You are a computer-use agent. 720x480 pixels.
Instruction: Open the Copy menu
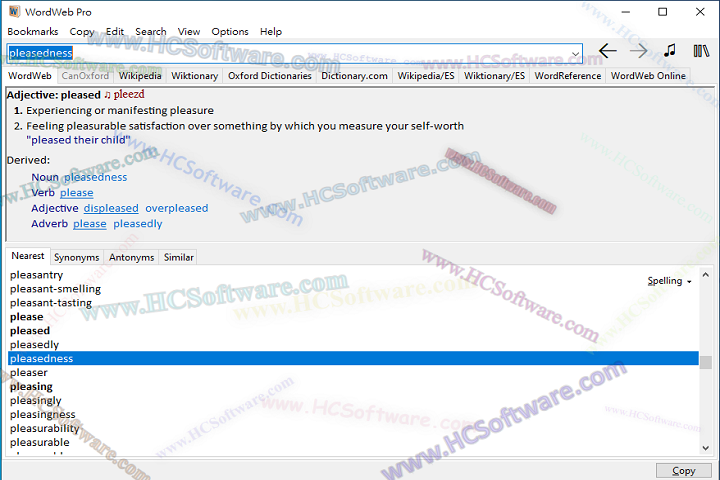(x=82, y=32)
